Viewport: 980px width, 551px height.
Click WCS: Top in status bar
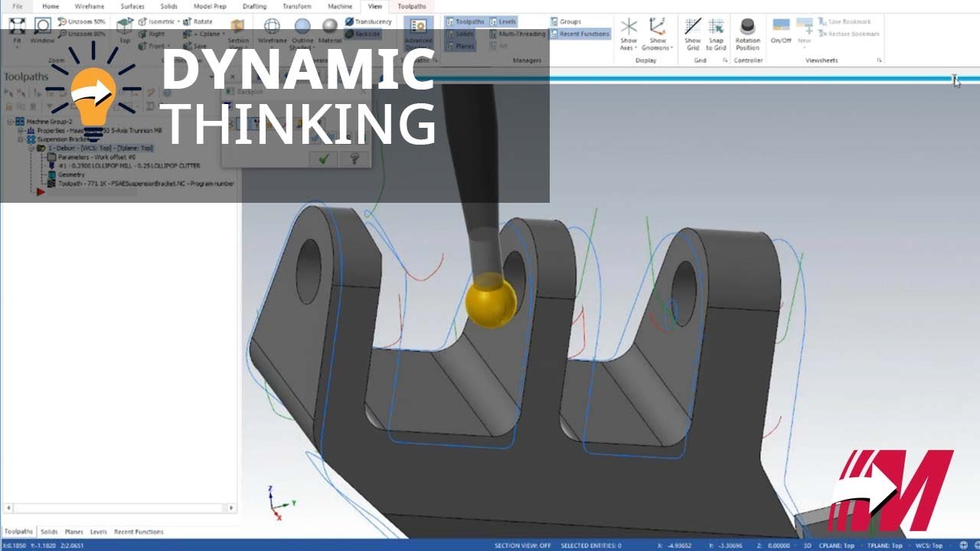[928, 546]
